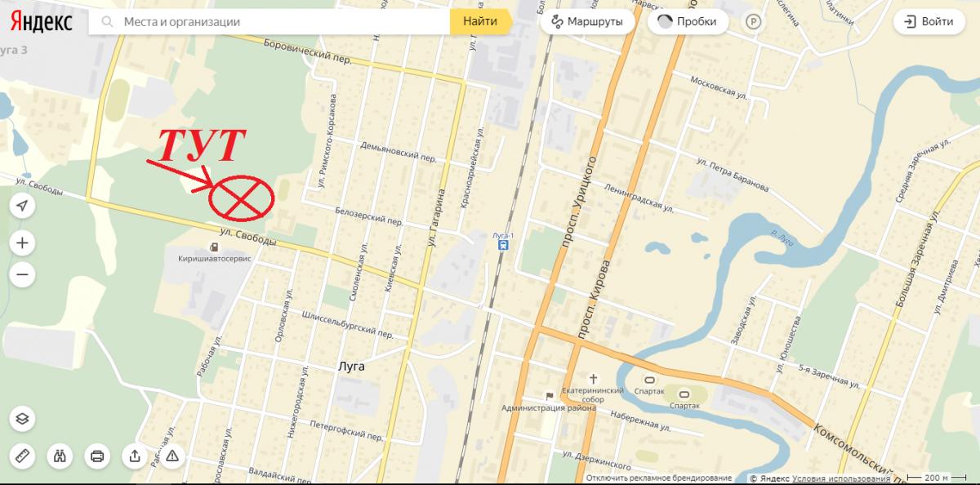Image resolution: width=980 pixels, height=485 pixels.
Task: Zoom in with the plus button
Action: pos(22,243)
